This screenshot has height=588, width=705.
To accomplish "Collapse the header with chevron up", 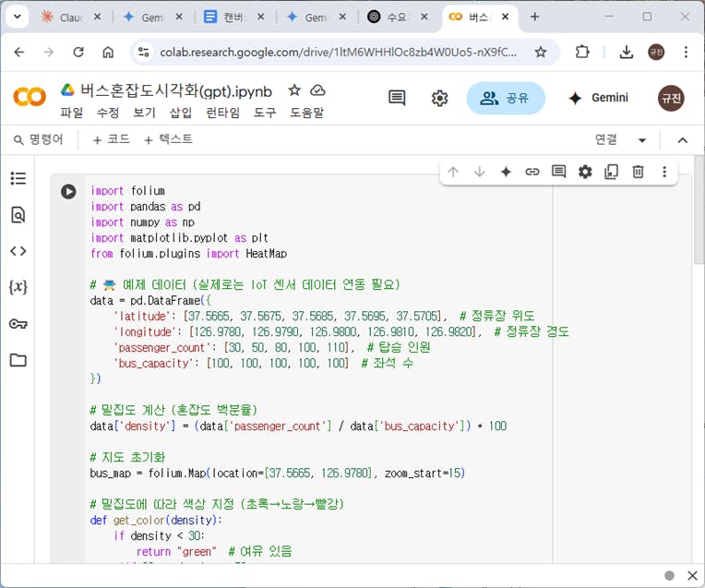I will pos(683,140).
